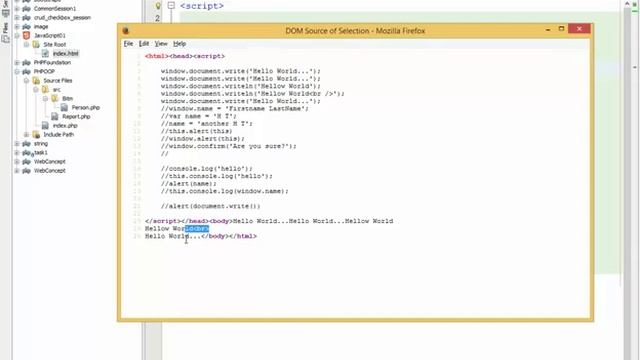Collapse the script tag code fold

(x=171, y=6)
